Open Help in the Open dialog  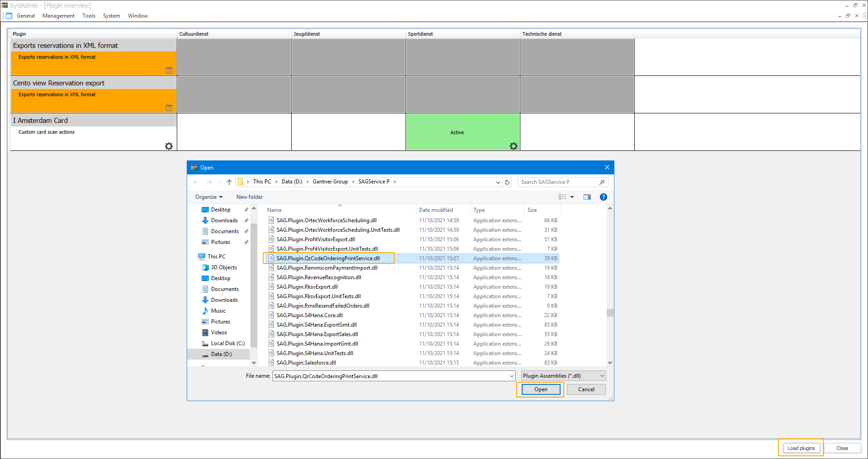pyautogui.click(x=603, y=197)
